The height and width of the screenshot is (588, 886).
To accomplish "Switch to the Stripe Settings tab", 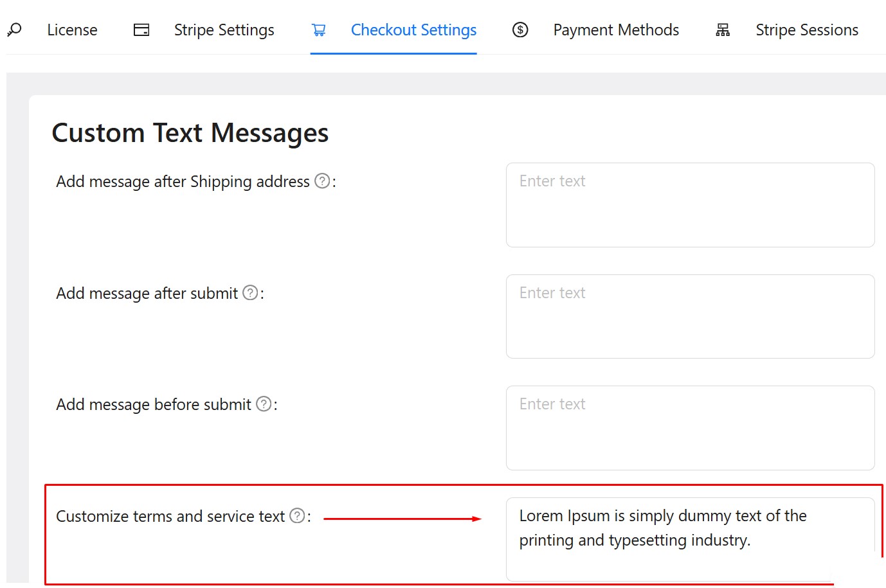I will coord(224,30).
